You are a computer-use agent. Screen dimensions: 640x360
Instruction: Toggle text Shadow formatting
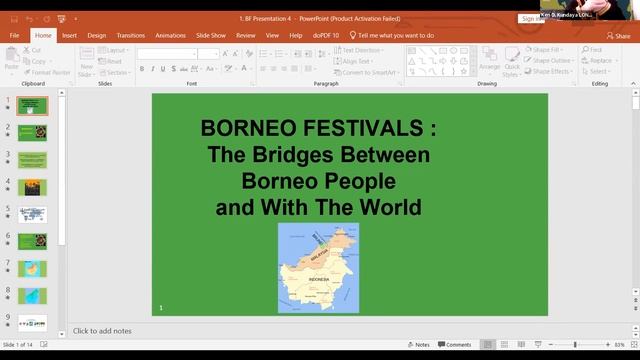[173, 69]
